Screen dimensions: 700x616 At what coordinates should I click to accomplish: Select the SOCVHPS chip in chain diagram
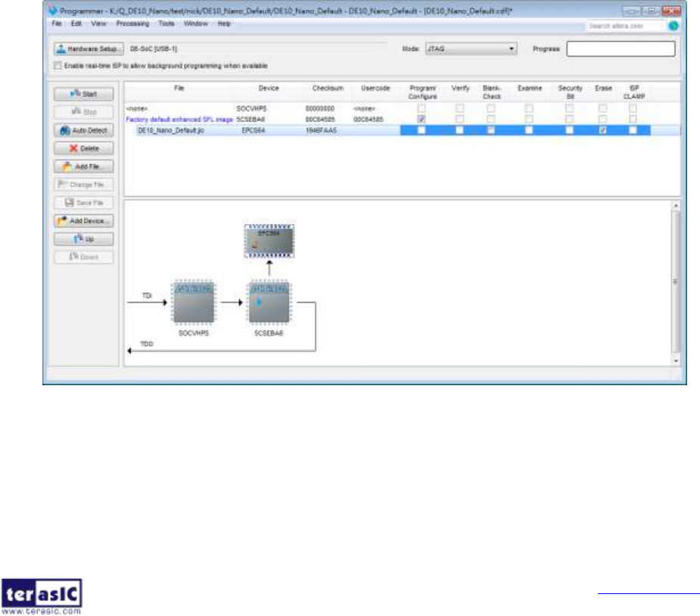coord(193,302)
